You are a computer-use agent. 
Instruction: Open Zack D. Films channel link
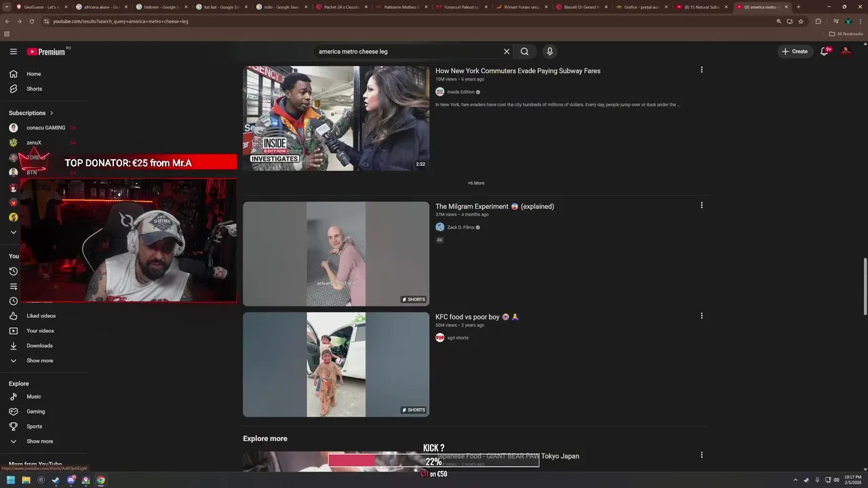460,227
